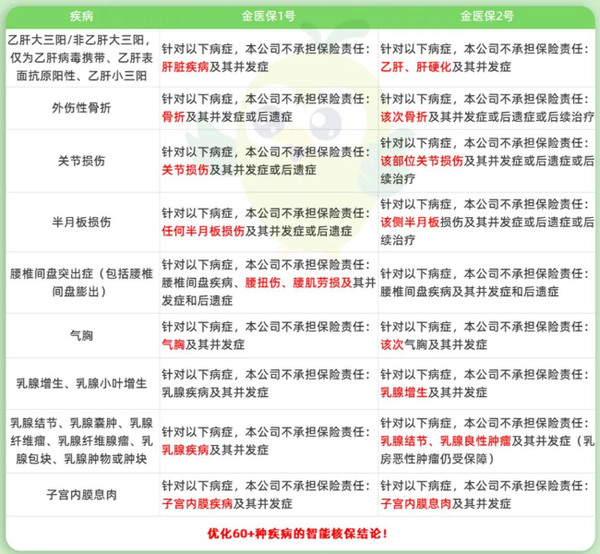600x554 pixels.
Task: Select the 外伤性骨折 disease cell
Action: pyautogui.click(x=82, y=108)
